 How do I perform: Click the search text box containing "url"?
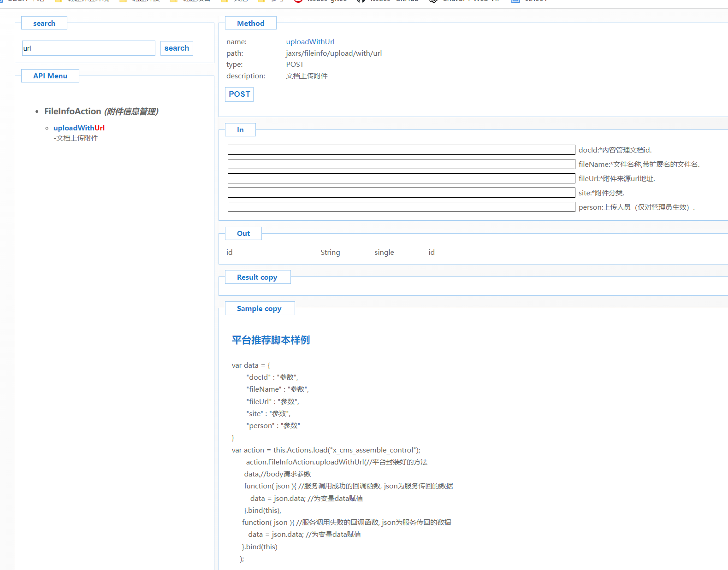pyautogui.click(x=89, y=48)
